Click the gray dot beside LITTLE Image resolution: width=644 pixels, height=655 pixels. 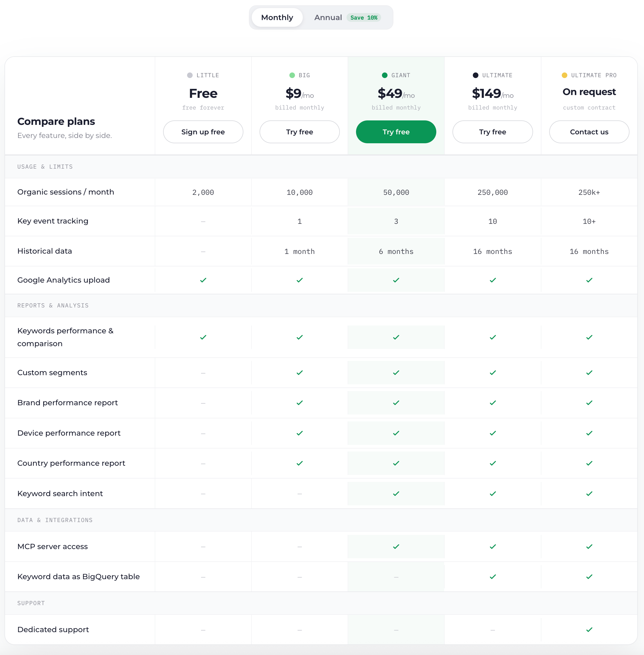point(190,75)
